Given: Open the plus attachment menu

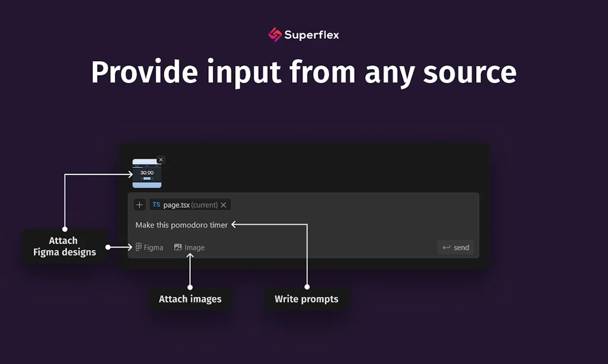Looking at the screenshot, I should tap(140, 204).
